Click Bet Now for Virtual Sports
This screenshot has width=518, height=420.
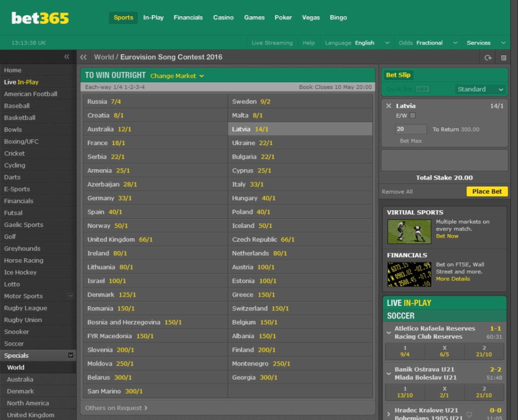point(447,236)
